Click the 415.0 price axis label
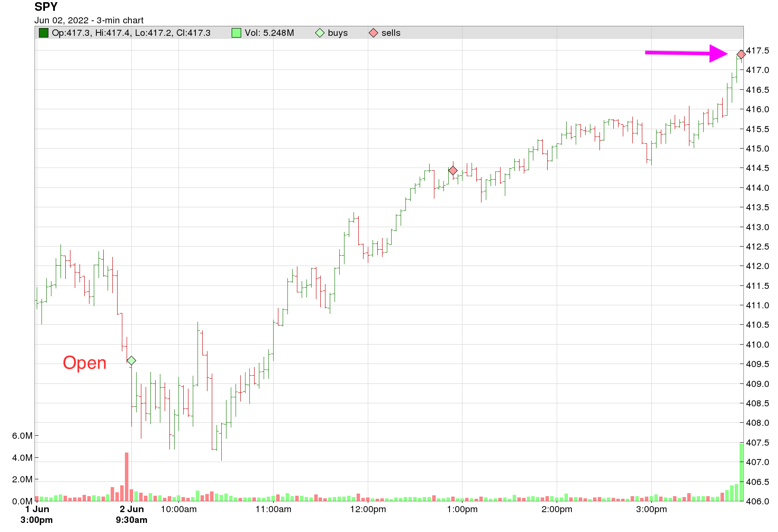 [x=758, y=149]
